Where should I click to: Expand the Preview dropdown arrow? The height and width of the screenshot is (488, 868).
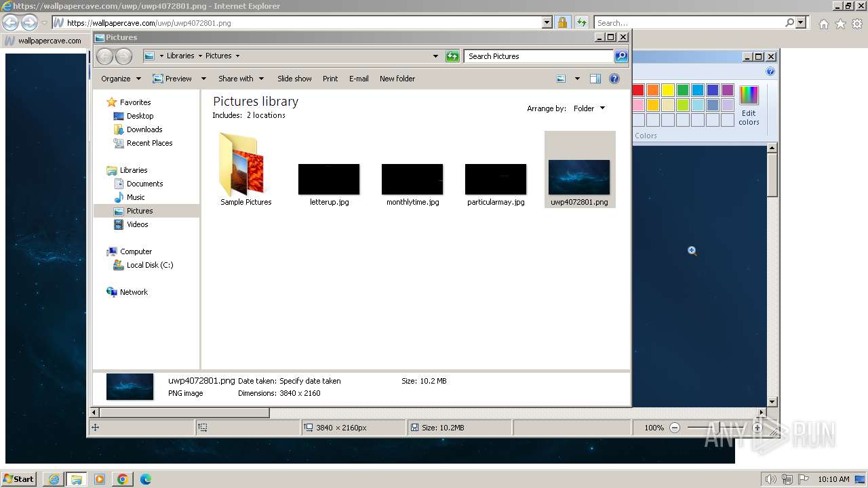203,79
